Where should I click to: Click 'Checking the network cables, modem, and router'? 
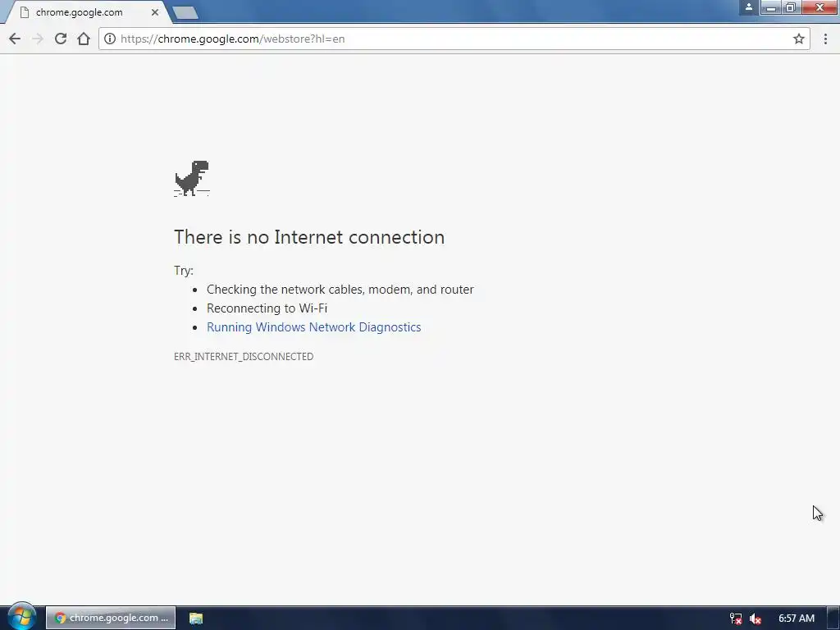click(x=340, y=290)
